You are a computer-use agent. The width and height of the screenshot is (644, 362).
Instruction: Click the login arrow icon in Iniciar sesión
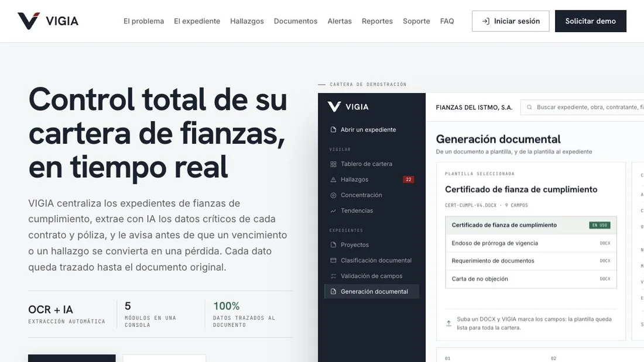click(485, 21)
